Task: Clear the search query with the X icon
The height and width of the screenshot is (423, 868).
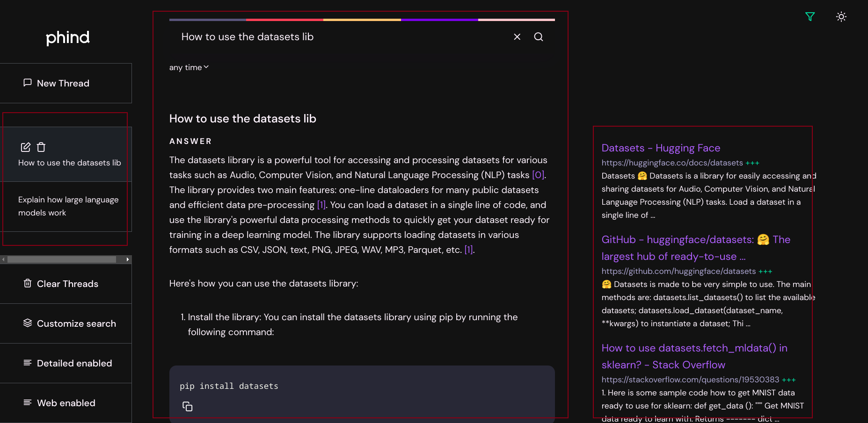Action: (x=517, y=37)
